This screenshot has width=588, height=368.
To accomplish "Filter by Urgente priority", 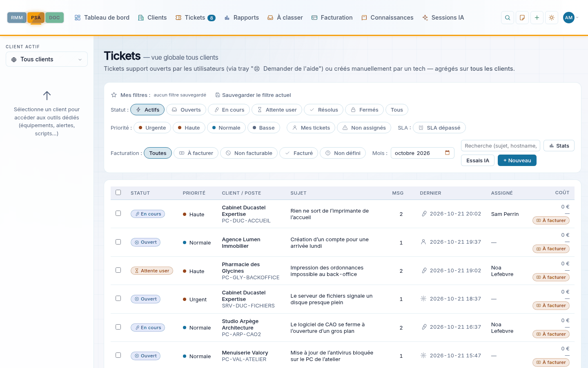I will [x=152, y=128].
